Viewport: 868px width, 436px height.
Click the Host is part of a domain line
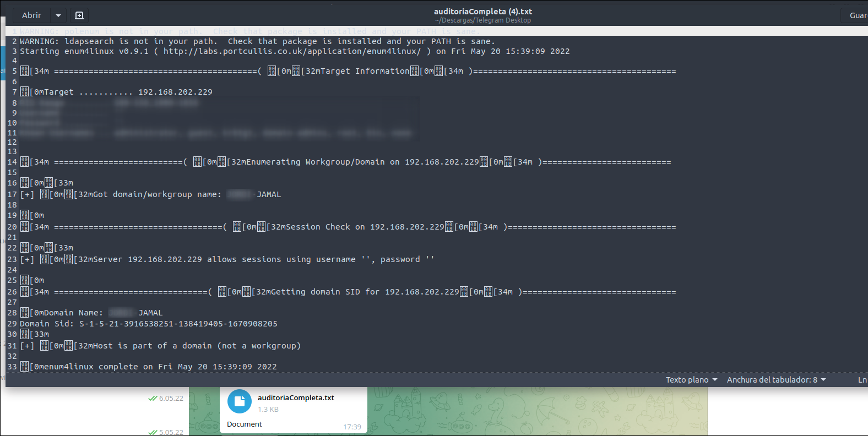(160, 346)
